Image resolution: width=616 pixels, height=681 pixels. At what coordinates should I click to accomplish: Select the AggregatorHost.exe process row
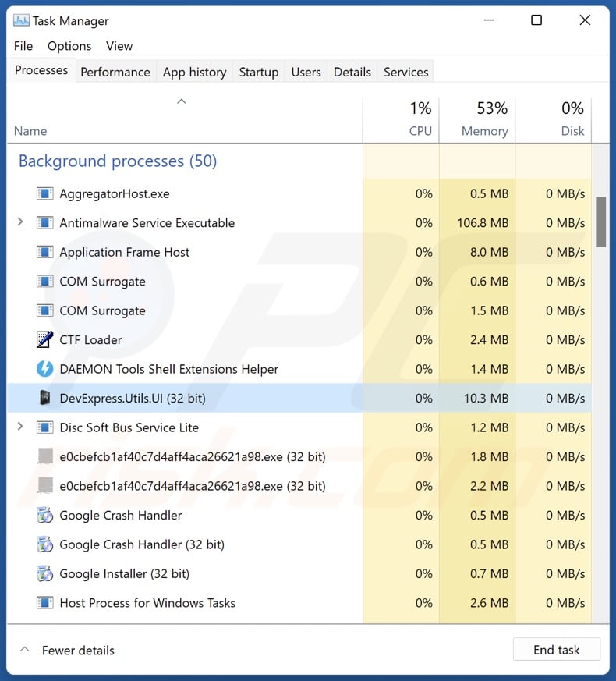tap(299, 193)
